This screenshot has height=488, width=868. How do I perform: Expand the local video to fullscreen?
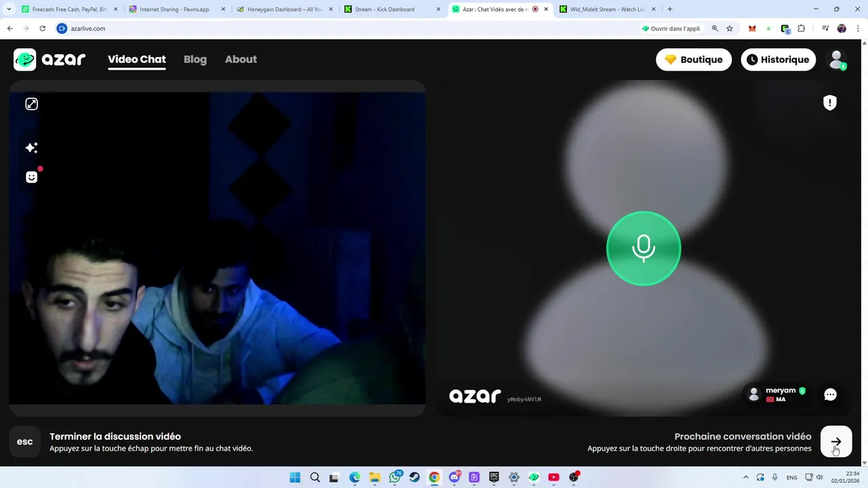(32, 104)
